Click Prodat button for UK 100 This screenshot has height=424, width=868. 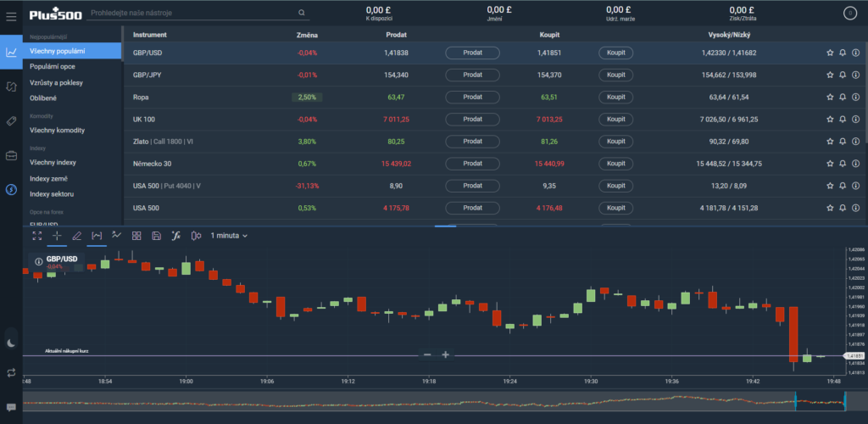pyautogui.click(x=473, y=119)
